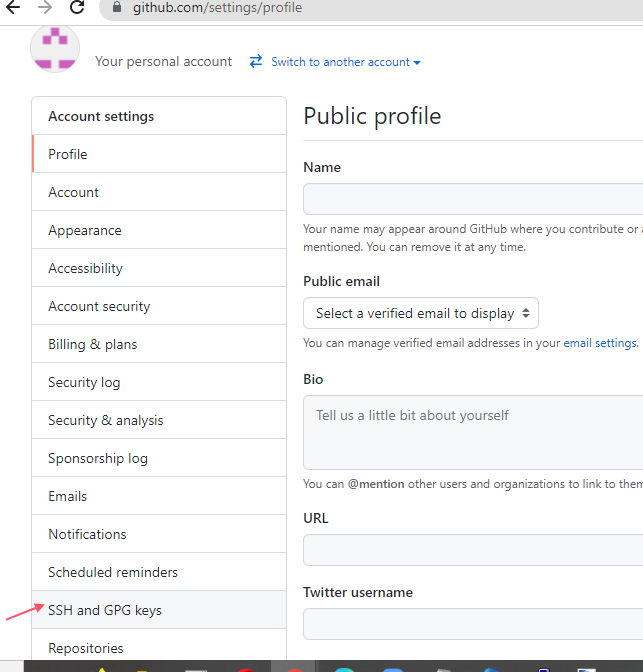Go to Emails settings
Image resolution: width=643 pixels, height=672 pixels.
click(x=159, y=496)
